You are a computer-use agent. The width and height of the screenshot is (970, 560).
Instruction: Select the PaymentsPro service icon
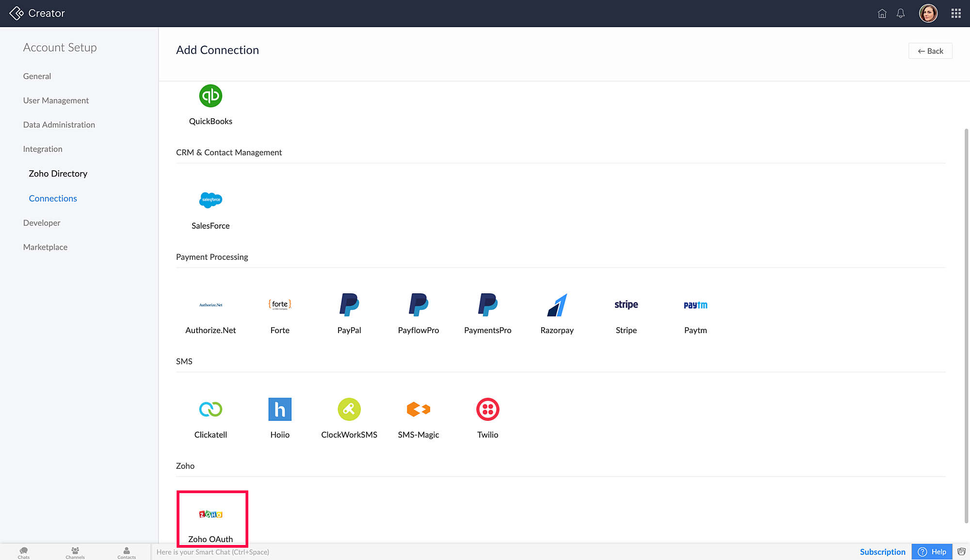pos(488,304)
